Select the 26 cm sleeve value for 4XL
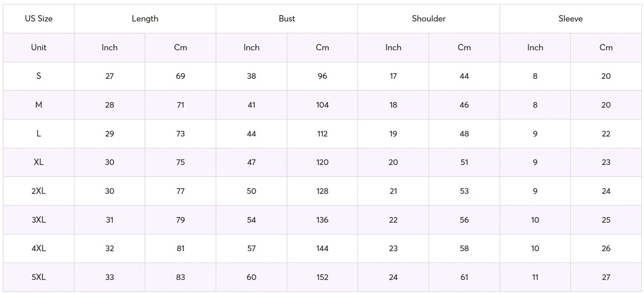Image resolution: width=644 pixels, height=294 pixels. pos(606,249)
